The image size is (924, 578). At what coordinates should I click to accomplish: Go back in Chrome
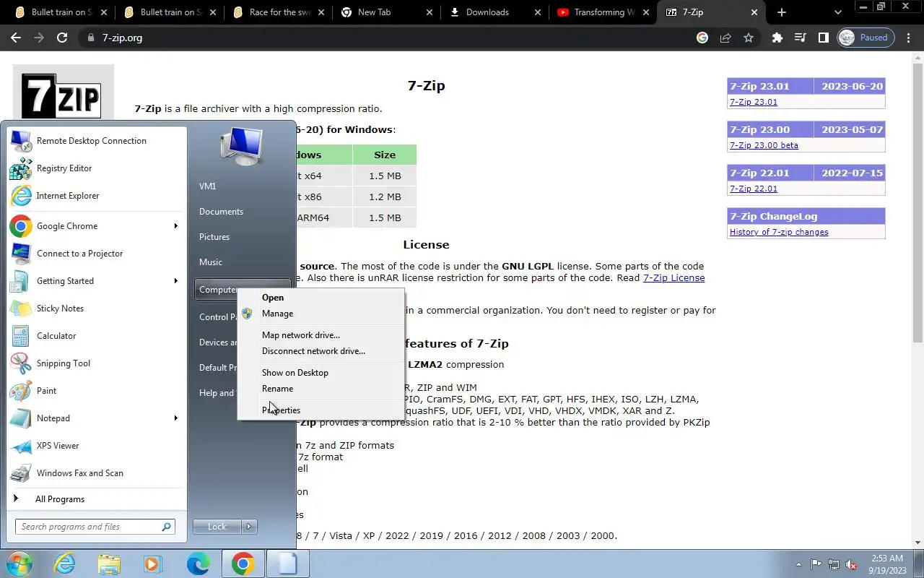point(16,38)
